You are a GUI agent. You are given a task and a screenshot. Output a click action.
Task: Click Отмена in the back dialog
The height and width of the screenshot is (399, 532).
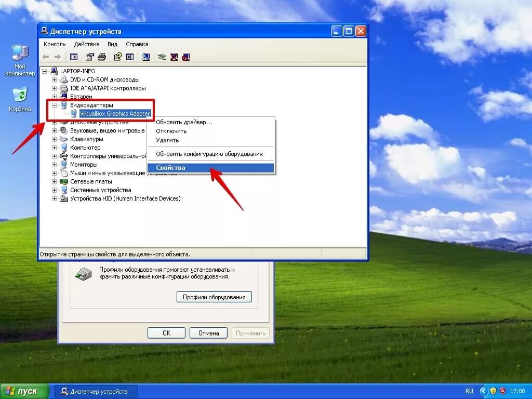[x=208, y=333]
